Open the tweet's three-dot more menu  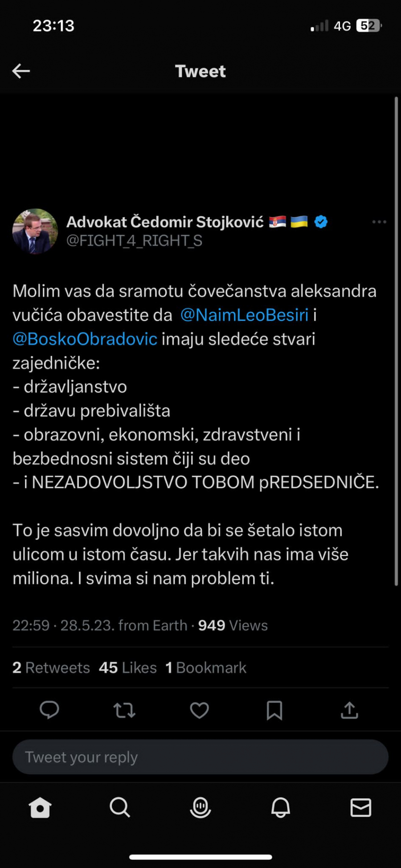tap(379, 222)
